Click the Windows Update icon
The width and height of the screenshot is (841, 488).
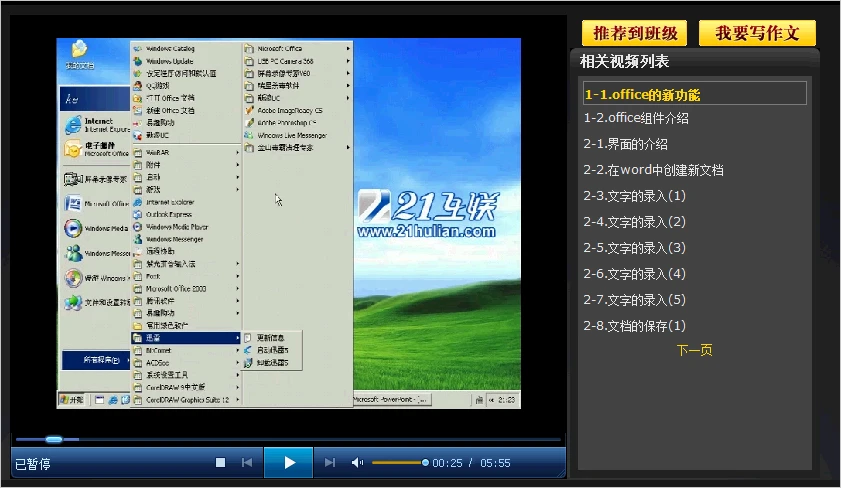pyautogui.click(x=137, y=61)
